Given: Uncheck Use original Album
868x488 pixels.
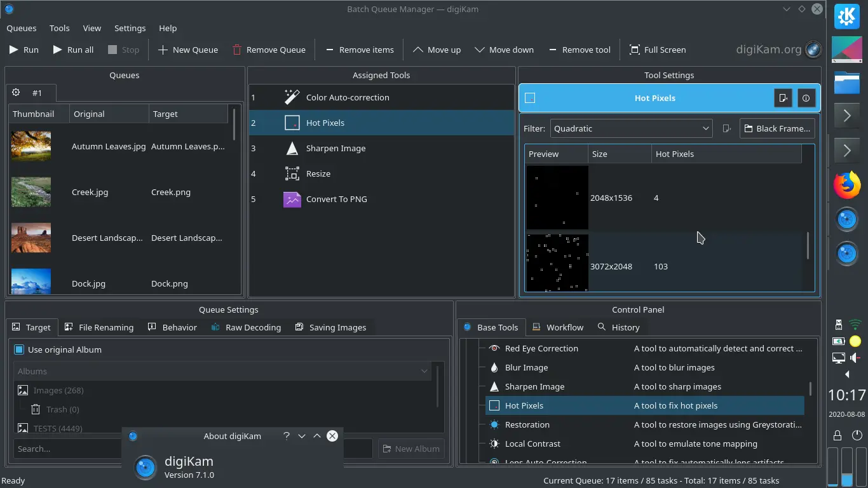Looking at the screenshot, I should tap(19, 349).
